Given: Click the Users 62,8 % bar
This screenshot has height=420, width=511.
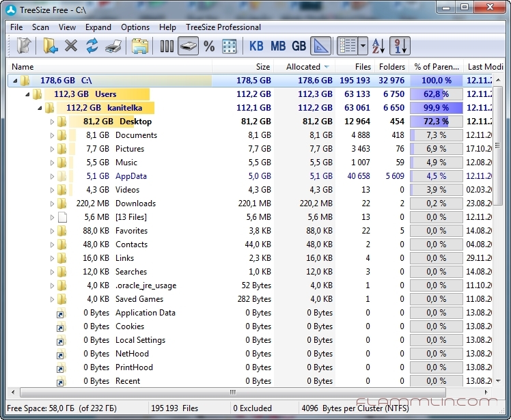Looking at the screenshot, I should point(437,94).
